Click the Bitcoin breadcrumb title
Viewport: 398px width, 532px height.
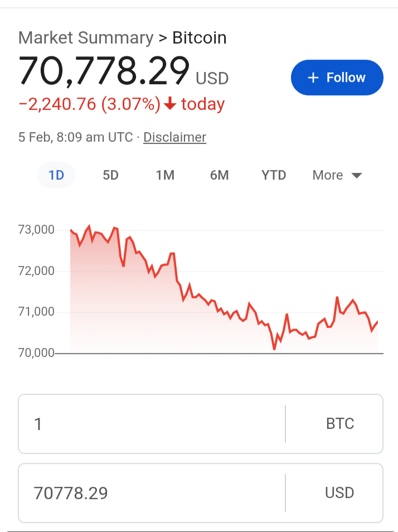click(x=200, y=38)
